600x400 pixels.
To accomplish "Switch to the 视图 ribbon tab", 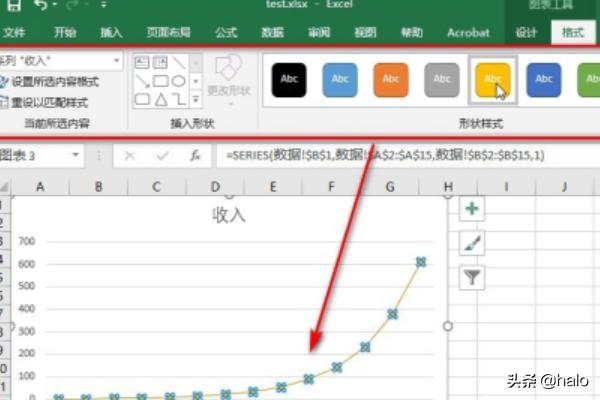I will click(365, 33).
